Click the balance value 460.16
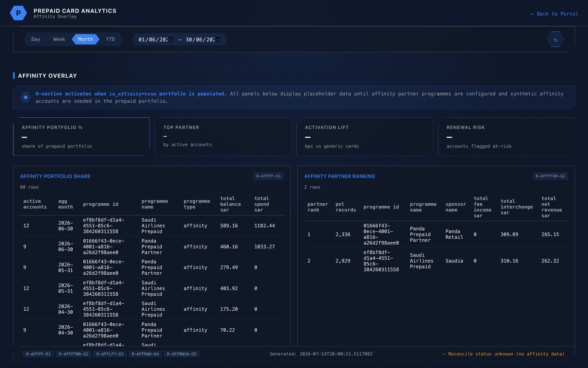This screenshot has height=368, width=588. coord(229,247)
